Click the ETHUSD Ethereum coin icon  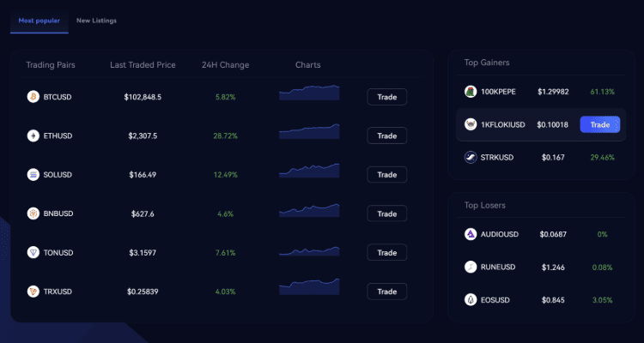coord(33,135)
